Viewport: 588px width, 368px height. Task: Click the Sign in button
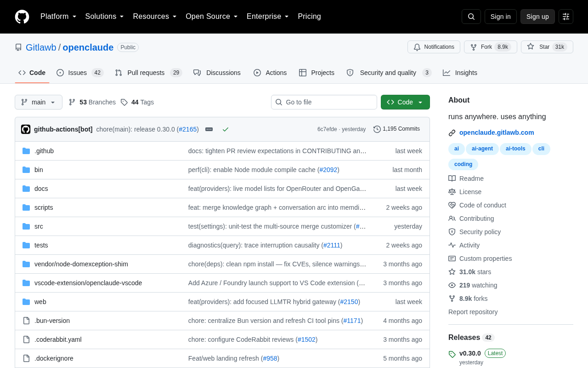pyautogui.click(x=501, y=17)
